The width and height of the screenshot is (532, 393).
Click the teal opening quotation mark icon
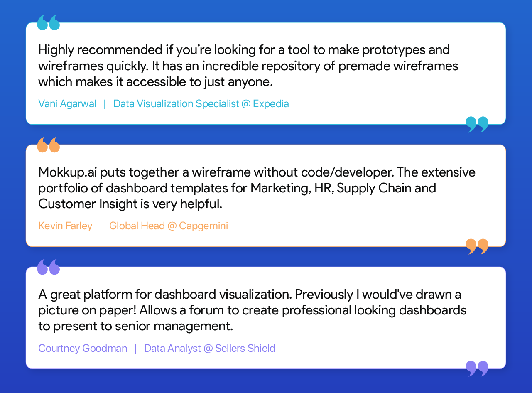(48, 23)
